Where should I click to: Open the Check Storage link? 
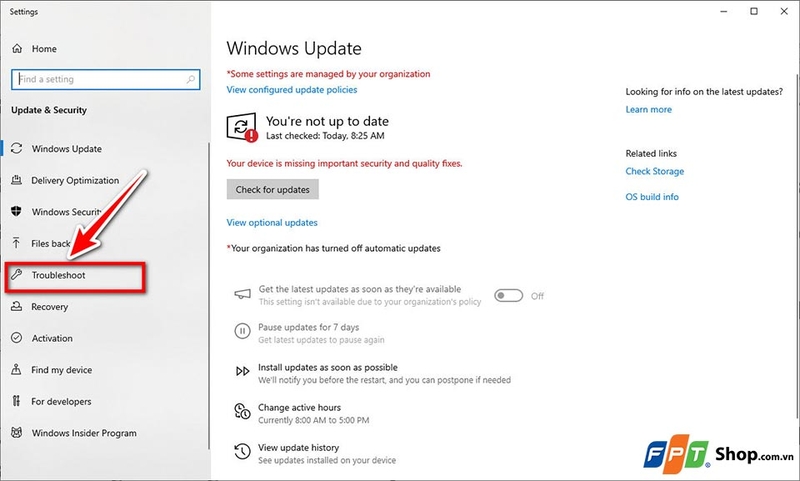point(655,171)
